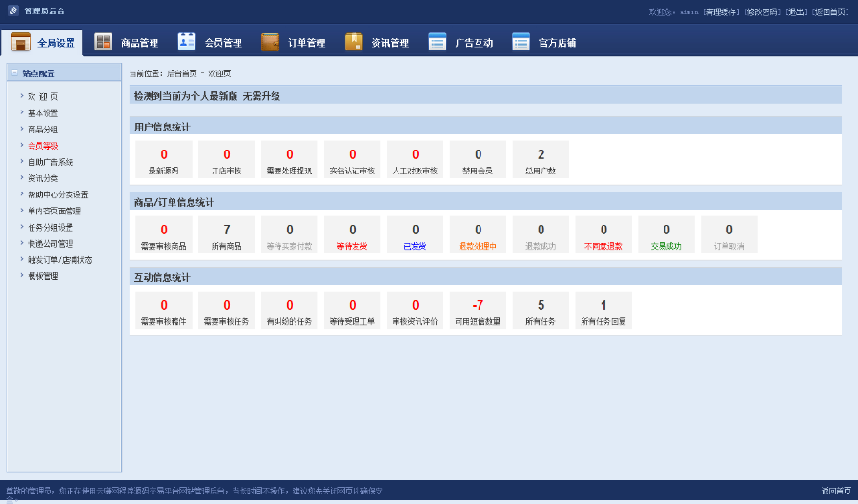Open 资讯管理 via the yellow bookmark icon
The width and height of the screenshot is (858, 504).
354,42
